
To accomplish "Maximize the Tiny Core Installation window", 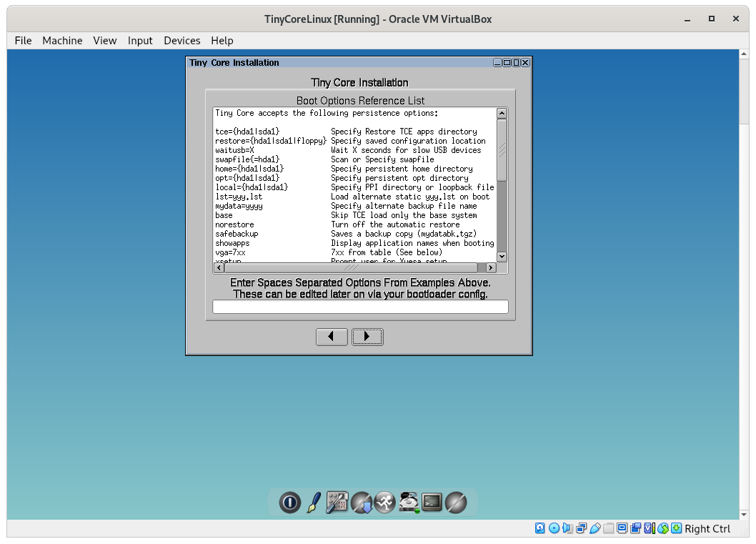I will 507,63.
